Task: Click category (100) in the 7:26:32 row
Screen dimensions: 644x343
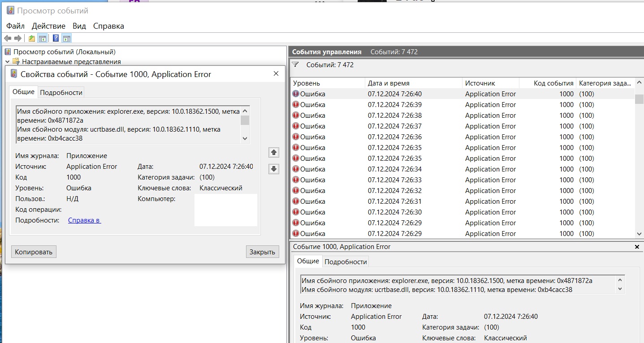Action: click(587, 191)
